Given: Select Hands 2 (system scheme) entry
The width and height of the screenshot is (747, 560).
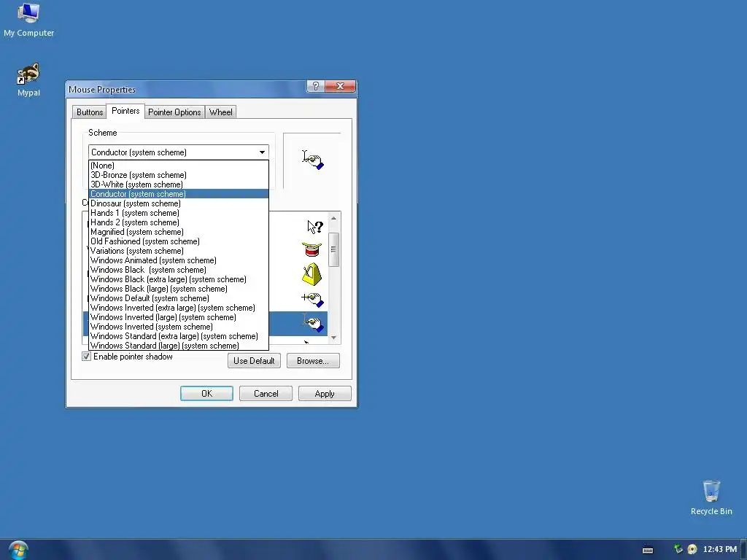Looking at the screenshot, I should pos(179,222).
